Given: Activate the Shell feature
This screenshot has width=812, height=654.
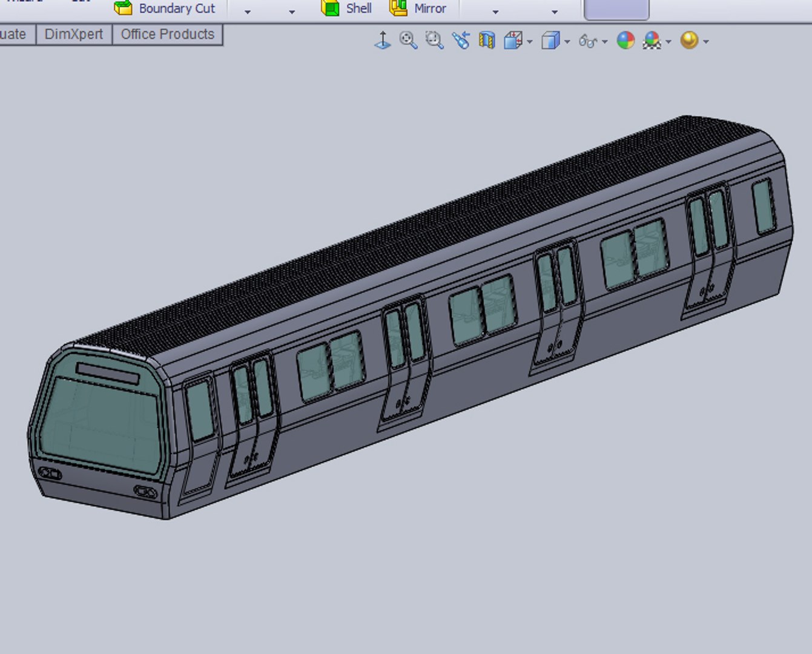Looking at the screenshot, I should click(x=346, y=8).
